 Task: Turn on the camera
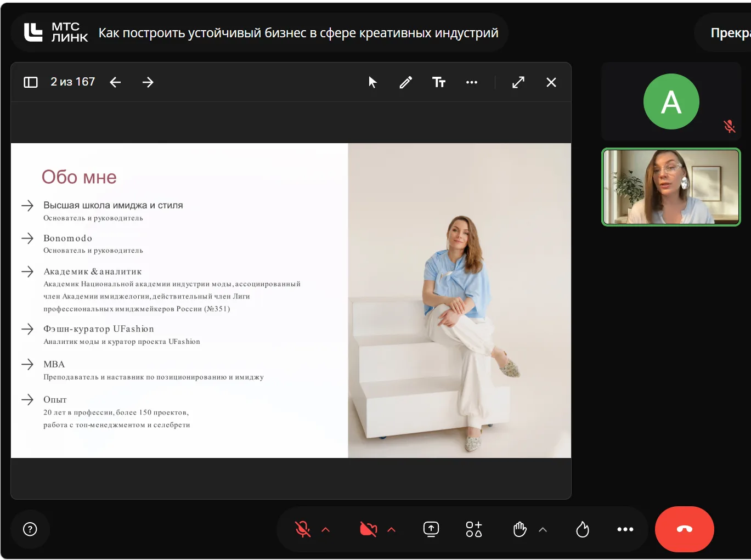pos(369,529)
